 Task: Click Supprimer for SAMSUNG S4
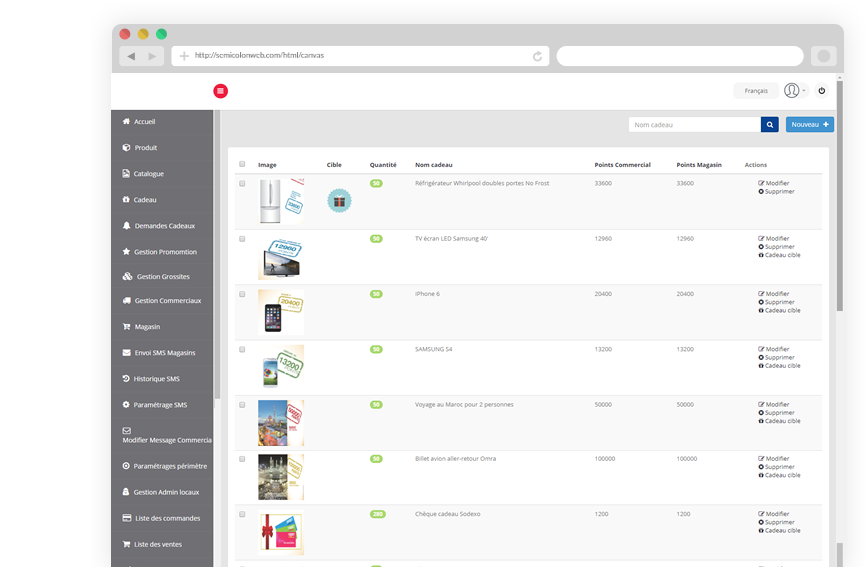coord(779,357)
